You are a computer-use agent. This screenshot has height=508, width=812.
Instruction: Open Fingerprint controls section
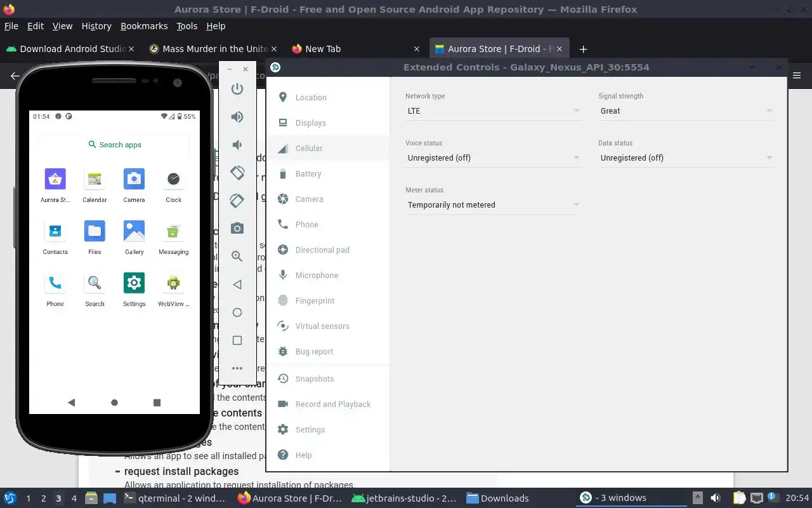click(328, 300)
